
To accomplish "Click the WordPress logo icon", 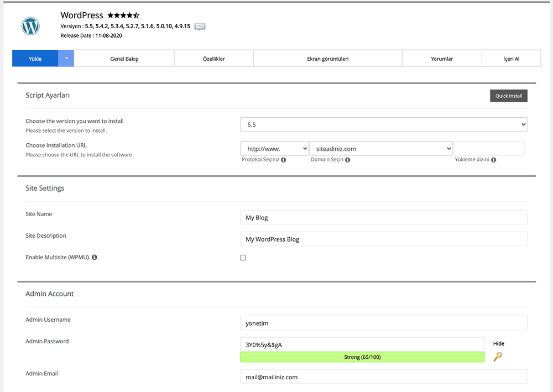I will [30, 26].
